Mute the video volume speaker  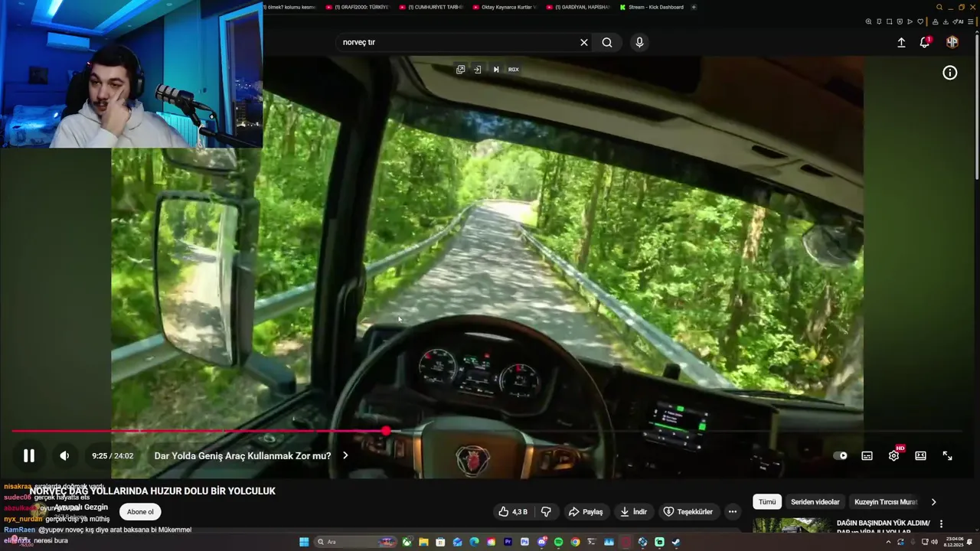pyautogui.click(x=64, y=456)
